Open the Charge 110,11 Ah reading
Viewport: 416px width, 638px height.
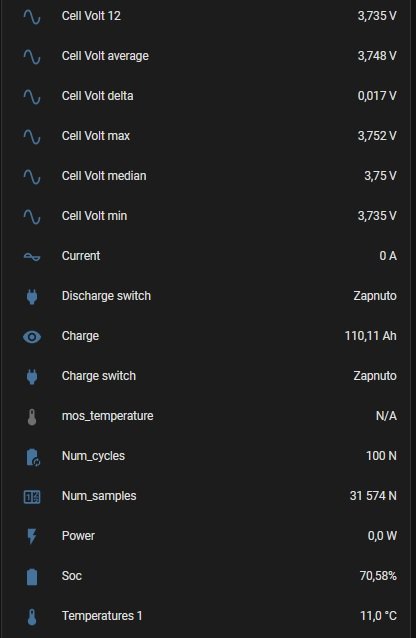(370, 336)
